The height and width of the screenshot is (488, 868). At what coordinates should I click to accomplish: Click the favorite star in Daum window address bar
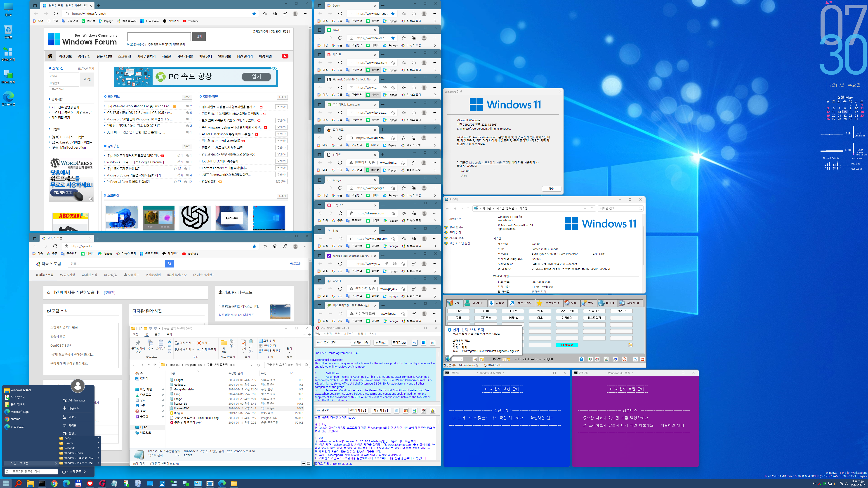(393, 14)
